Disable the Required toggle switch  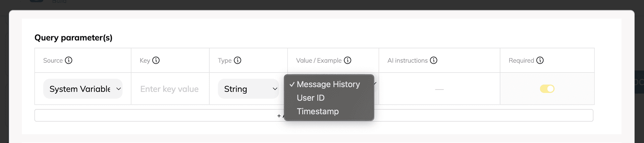[547, 89]
